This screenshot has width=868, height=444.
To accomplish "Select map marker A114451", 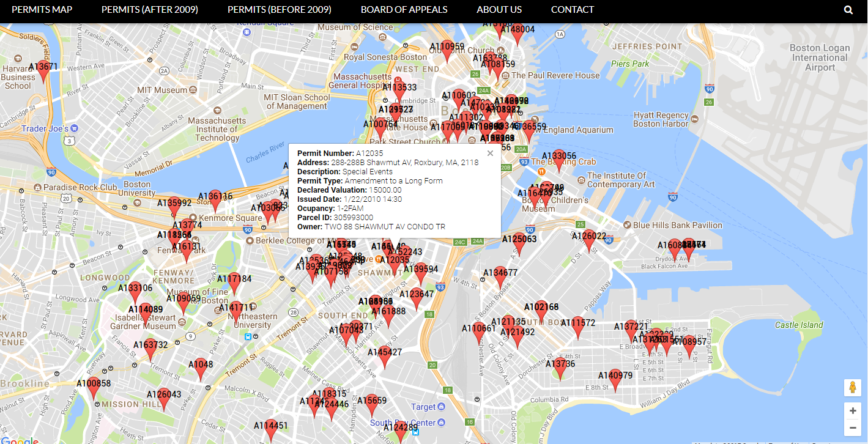I will pos(270,431).
